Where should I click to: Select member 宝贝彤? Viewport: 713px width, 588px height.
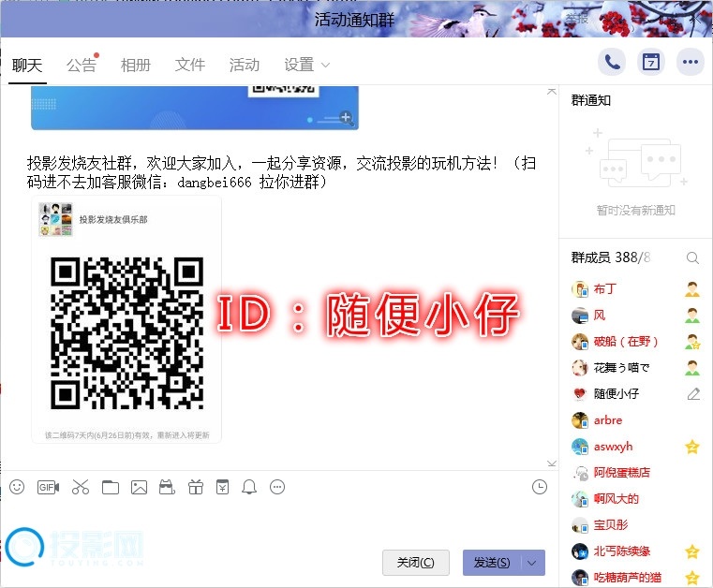(x=611, y=525)
